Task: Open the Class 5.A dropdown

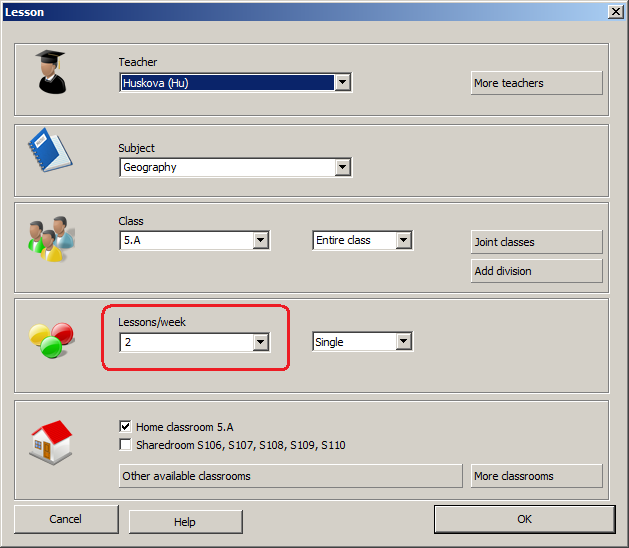Action: [x=260, y=241]
